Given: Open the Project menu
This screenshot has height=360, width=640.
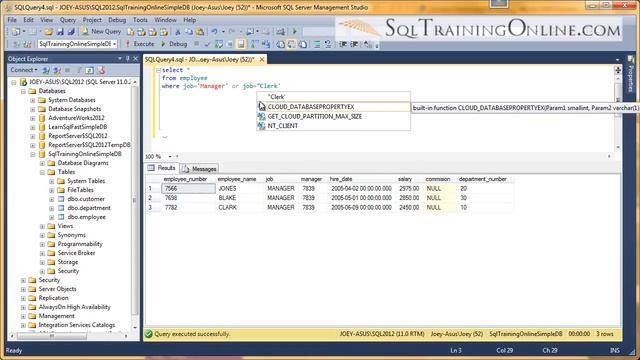Looking at the screenshot, I should coord(92,20).
